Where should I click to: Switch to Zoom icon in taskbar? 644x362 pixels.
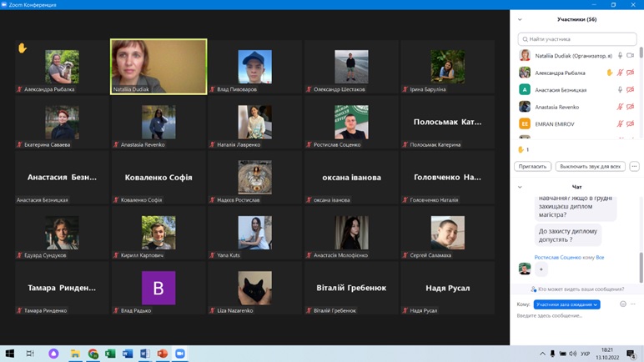[180, 354]
